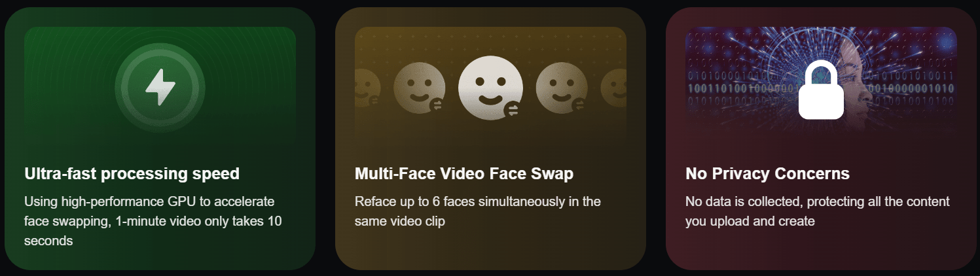Click the No data is collected description
The image size is (980, 276).
click(x=818, y=211)
